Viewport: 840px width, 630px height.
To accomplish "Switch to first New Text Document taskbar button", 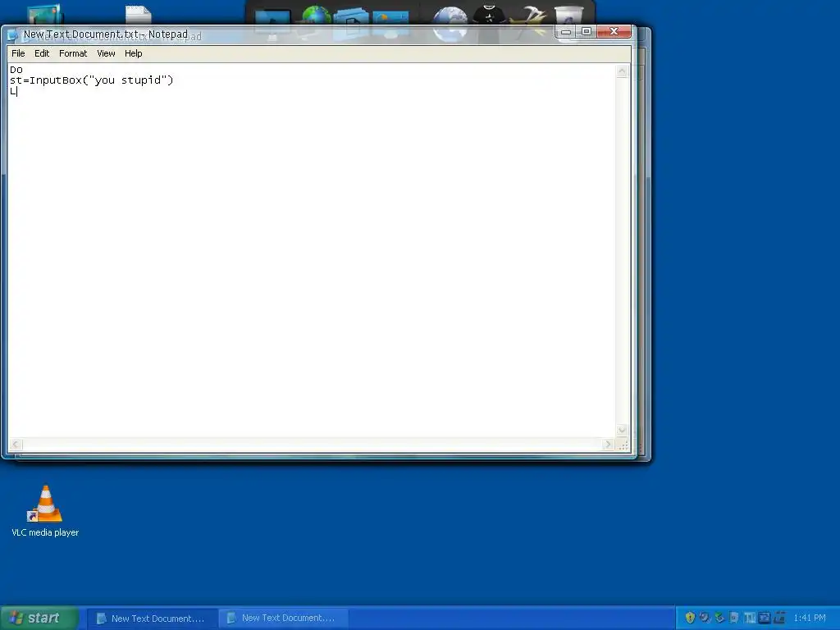I will (x=152, y=619).
